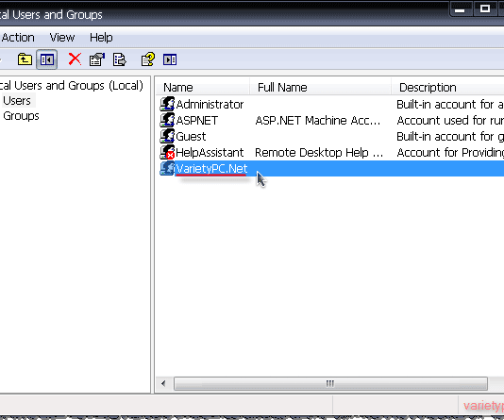This screenshot has width=504, height=420.
Task: Select the disabled HelpAssistant account icon
Action: (167, 152)
